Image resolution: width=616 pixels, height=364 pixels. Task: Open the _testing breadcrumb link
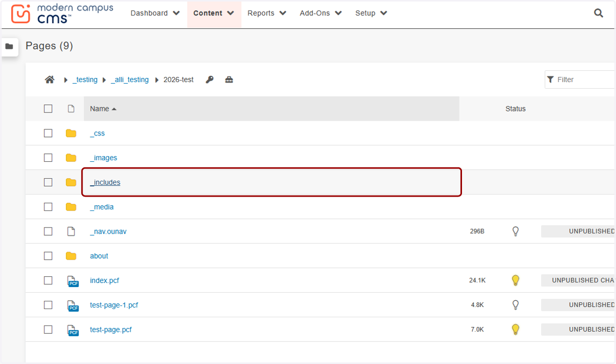(85, 80)
